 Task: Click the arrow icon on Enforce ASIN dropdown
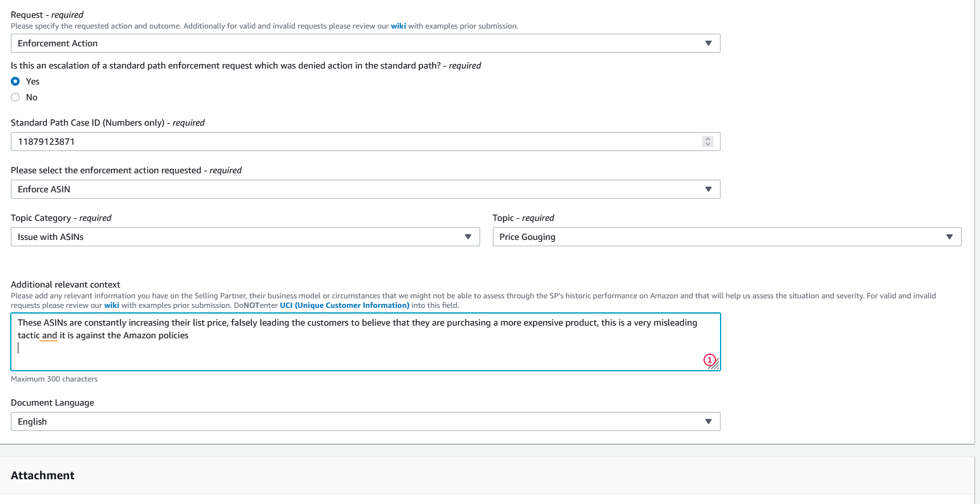[x=708, y=189]
